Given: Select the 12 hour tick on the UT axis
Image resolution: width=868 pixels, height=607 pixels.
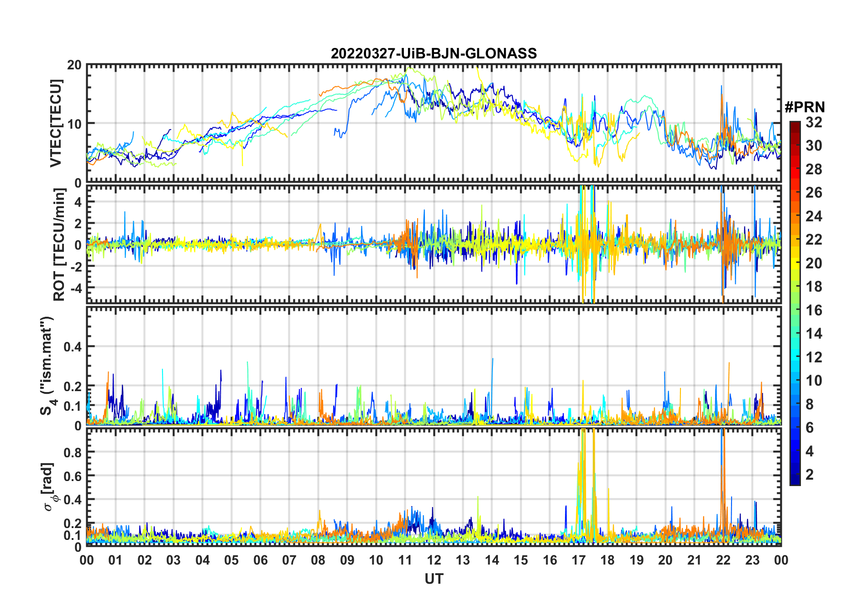Looking at the screenshot, I should 434,560.
